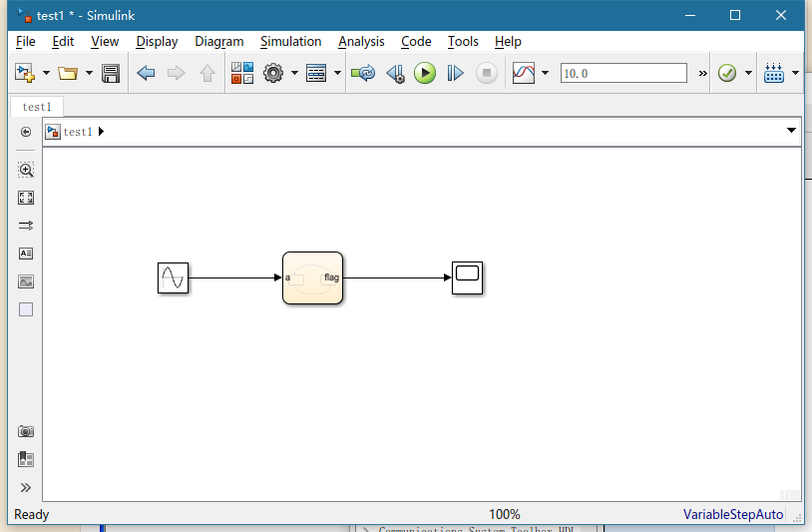The width and height of the screenshot is (812, 532).
Task: Select the Area rectangle tool
Action: coord(26,309)
